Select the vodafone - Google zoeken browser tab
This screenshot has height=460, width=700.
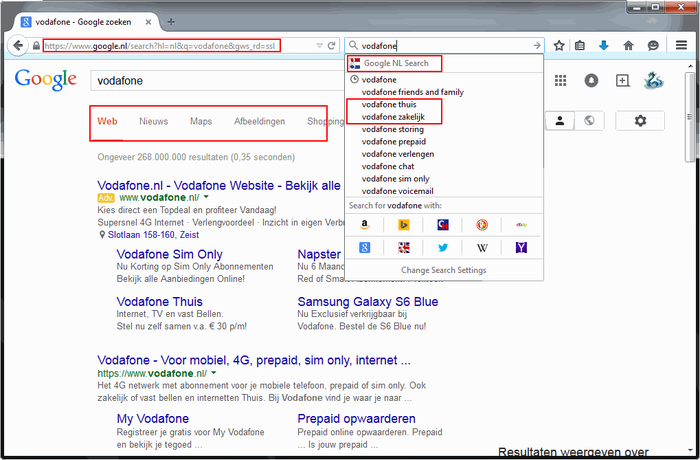(83, 22)
